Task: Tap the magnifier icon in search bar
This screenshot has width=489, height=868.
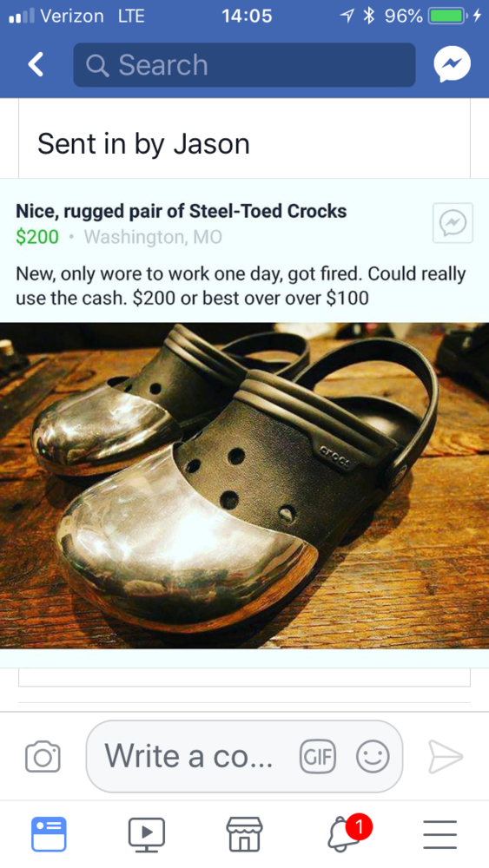Action: click(x=97, y=65)
